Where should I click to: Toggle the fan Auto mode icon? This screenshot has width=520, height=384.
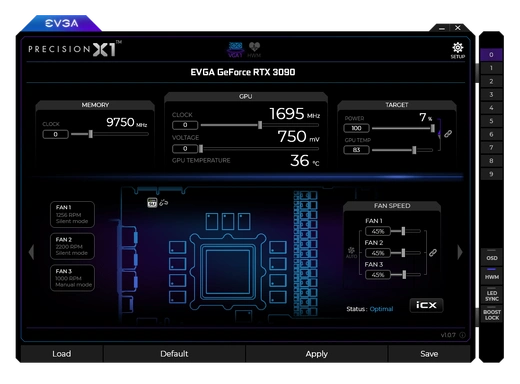pyautogui.click(x=351, y=252)
